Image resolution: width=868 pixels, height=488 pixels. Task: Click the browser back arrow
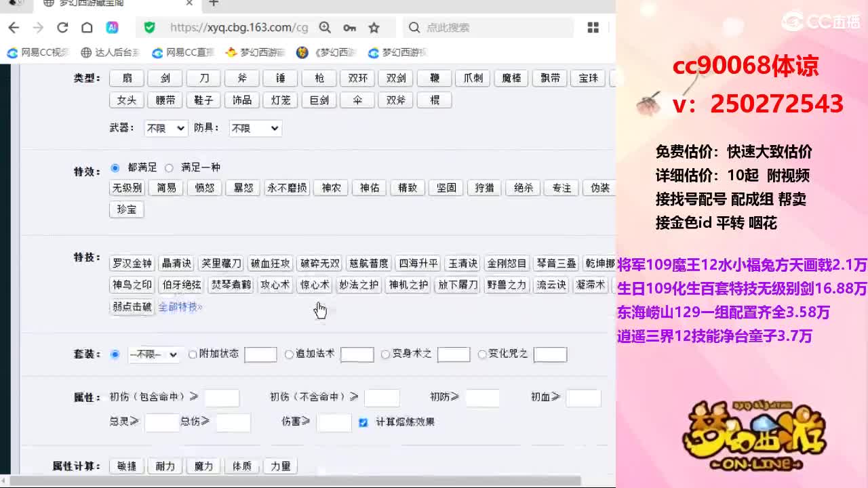(x=14, y=28)
